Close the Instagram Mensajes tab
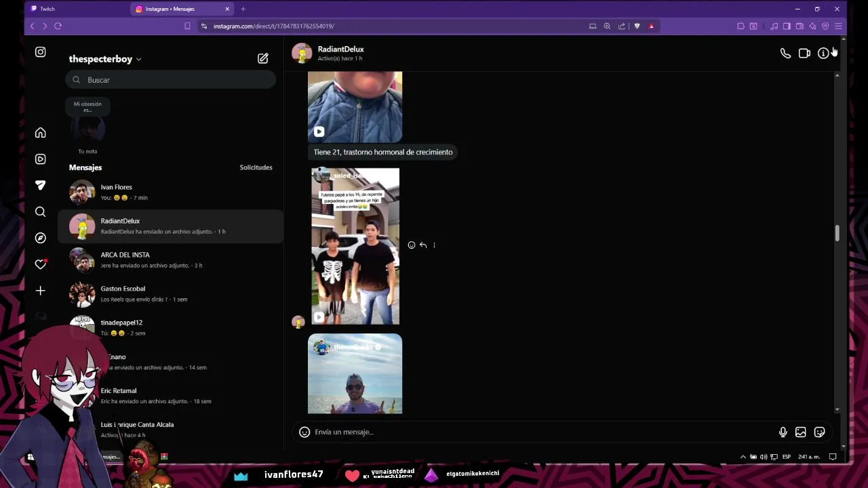868x488 pixels. (x=227, y=9)
